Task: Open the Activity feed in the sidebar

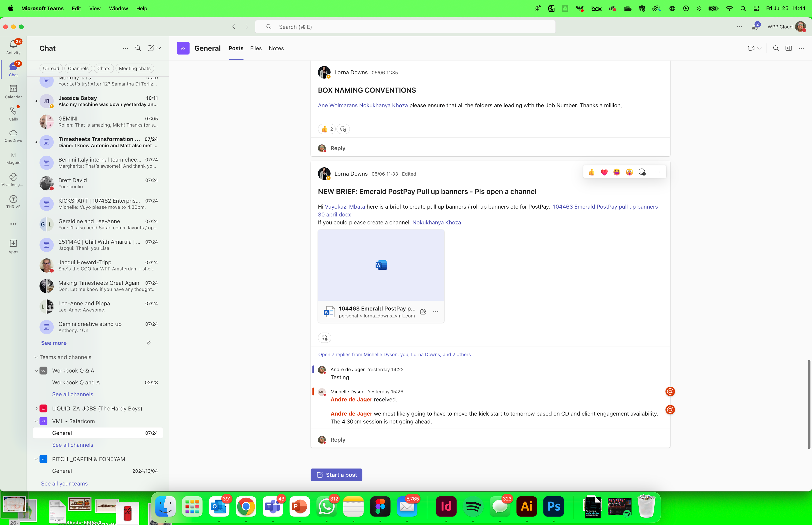Action: point(13,47)
